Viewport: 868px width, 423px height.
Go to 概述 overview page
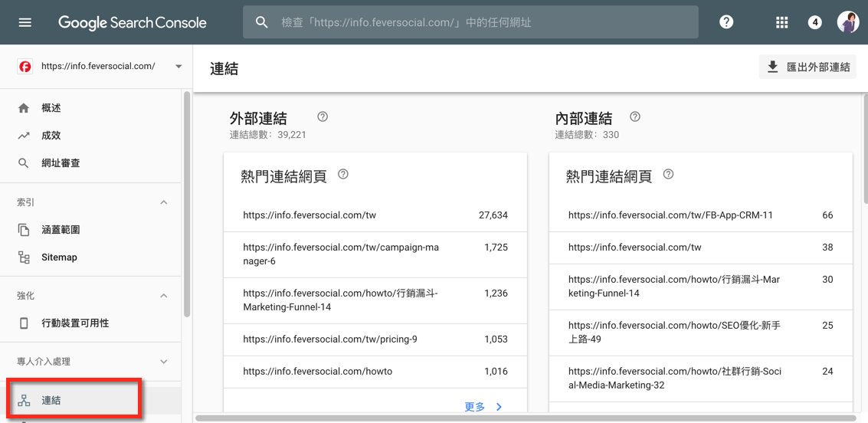pos(51,108)
